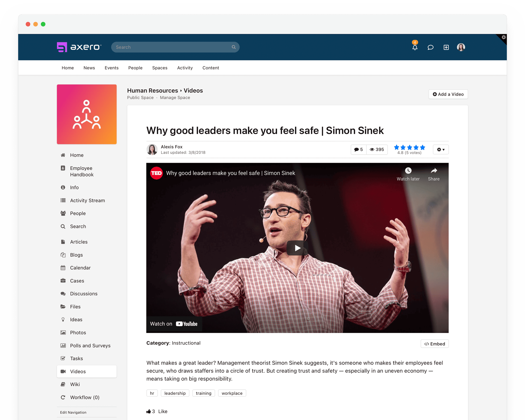Click the add content plus icon
This screenshot has height=420, width=525.
click(x=446, y=48)
